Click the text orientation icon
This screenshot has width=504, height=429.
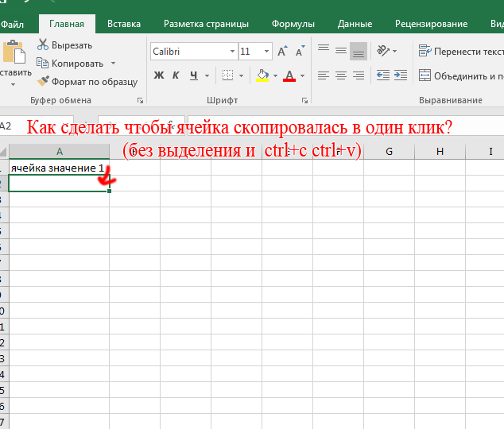pyautogui.click(x=383, y=51)
